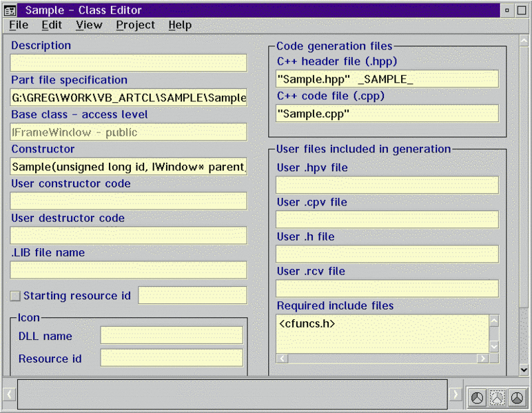The image size is (532, 413).
Task: Switch to editor icon with bottom wedge shaded
Action: coord(517,397)
